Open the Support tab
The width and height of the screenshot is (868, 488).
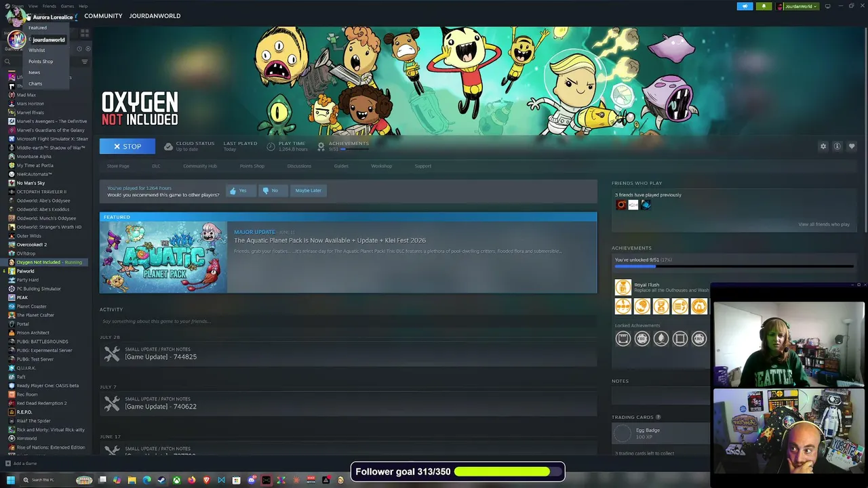point(422,166)
